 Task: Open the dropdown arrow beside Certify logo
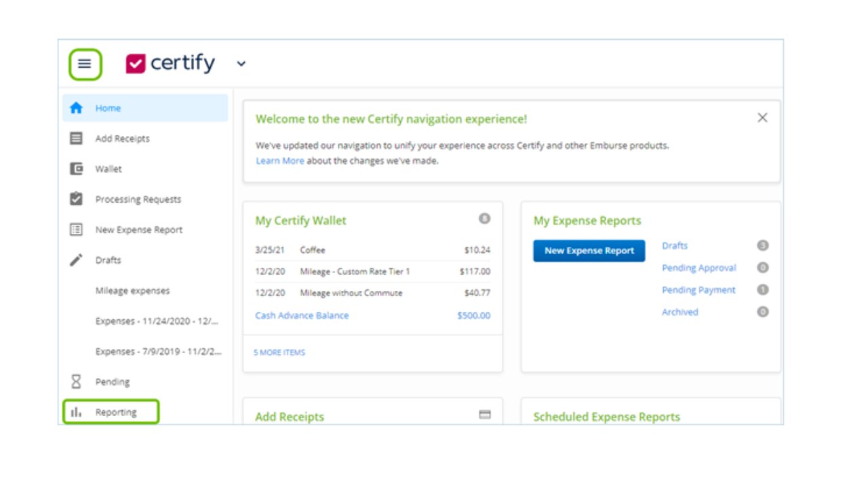[241, 64]
